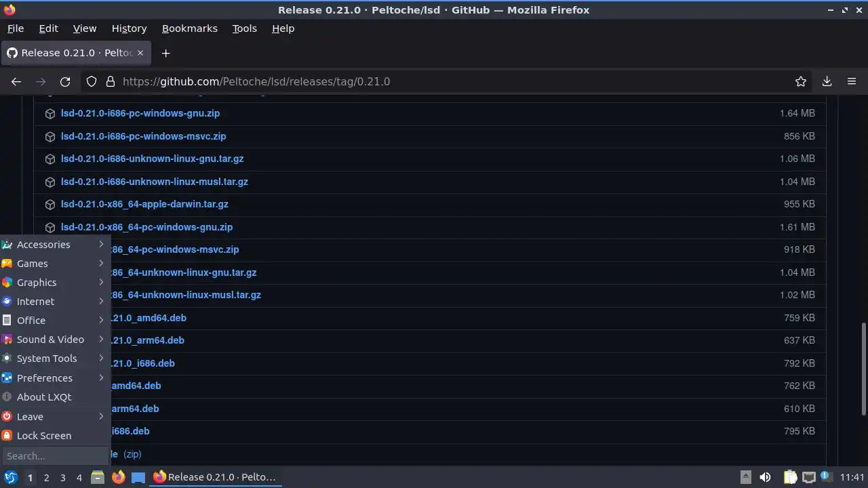Click the package icon for i686-pc-windows-gnu.zip

(x=50, y=114)
